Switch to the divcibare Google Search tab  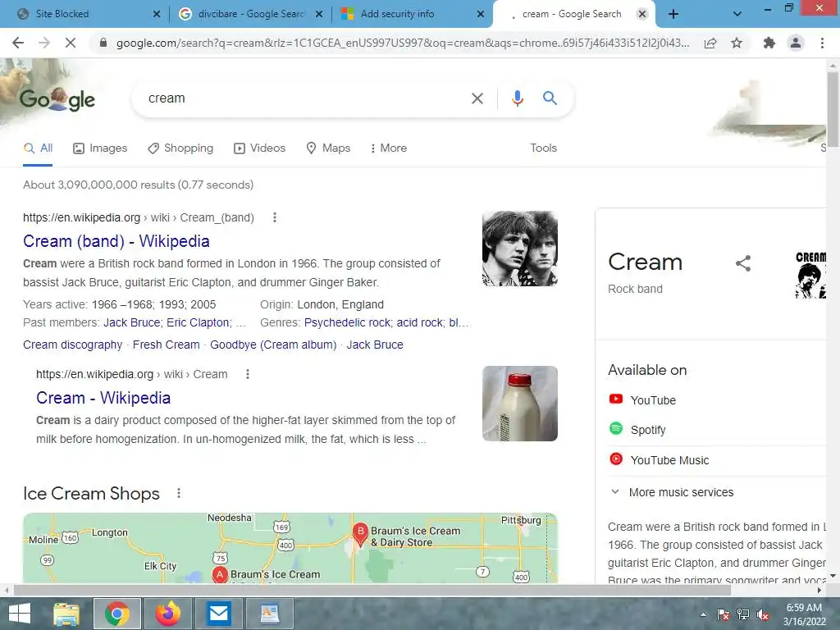[251, 14]
